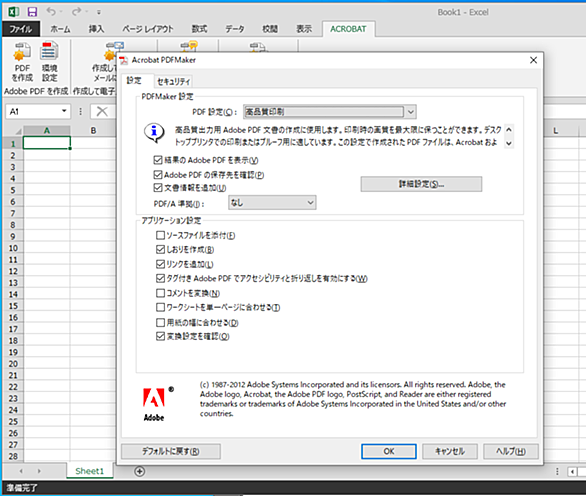Enable ワークシートを単一ページに合わせる checkbox
Viewport: 586px width, 496px height.
[160, 307]
